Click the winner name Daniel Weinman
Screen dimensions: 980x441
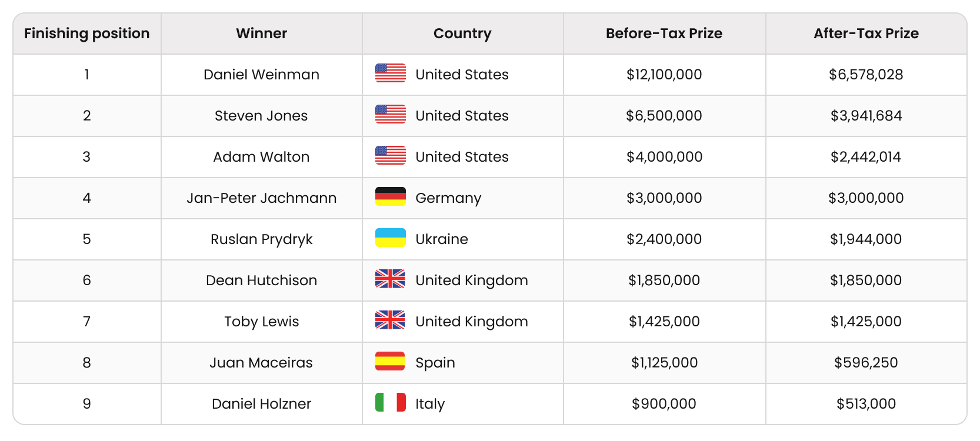(262, 75)
